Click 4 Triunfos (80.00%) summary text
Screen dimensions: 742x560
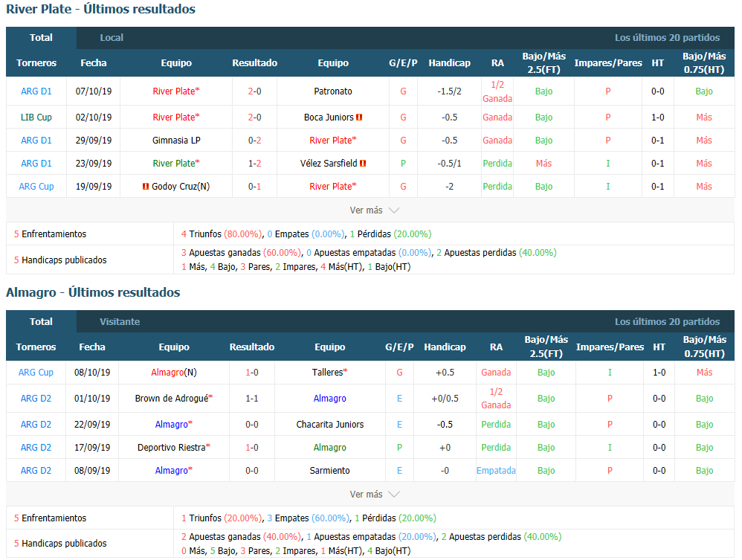[222, 234]
